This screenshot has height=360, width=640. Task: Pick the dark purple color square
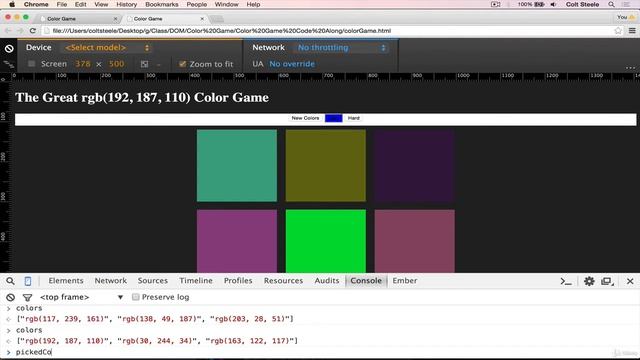(415, 166)
